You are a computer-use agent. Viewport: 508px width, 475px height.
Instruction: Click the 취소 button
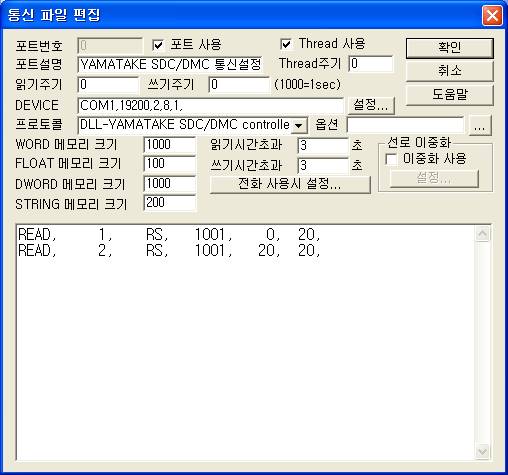[449, 71]
